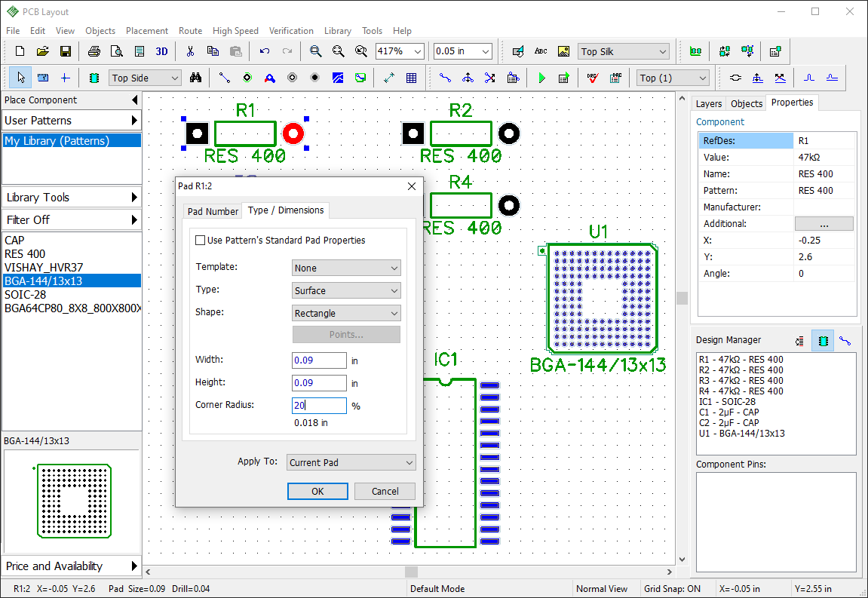This screenshot has width=868, height=598.
Task: Click the Additional ellipsis button
Action: click(824, 224)
